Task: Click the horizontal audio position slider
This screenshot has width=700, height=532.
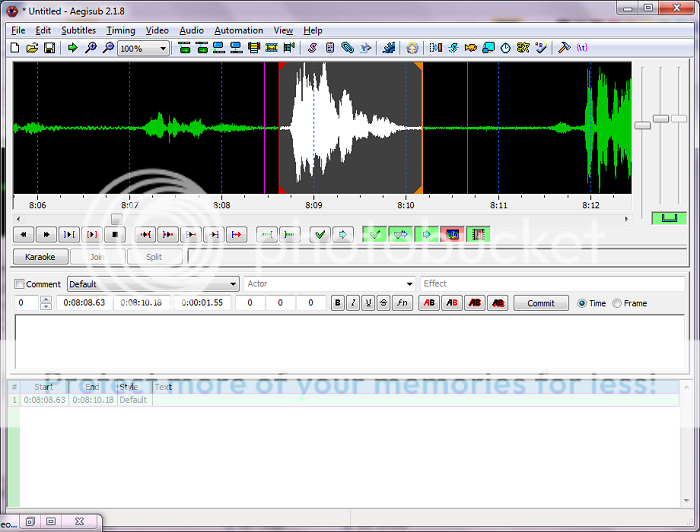Action: click(x=116, y=219)
